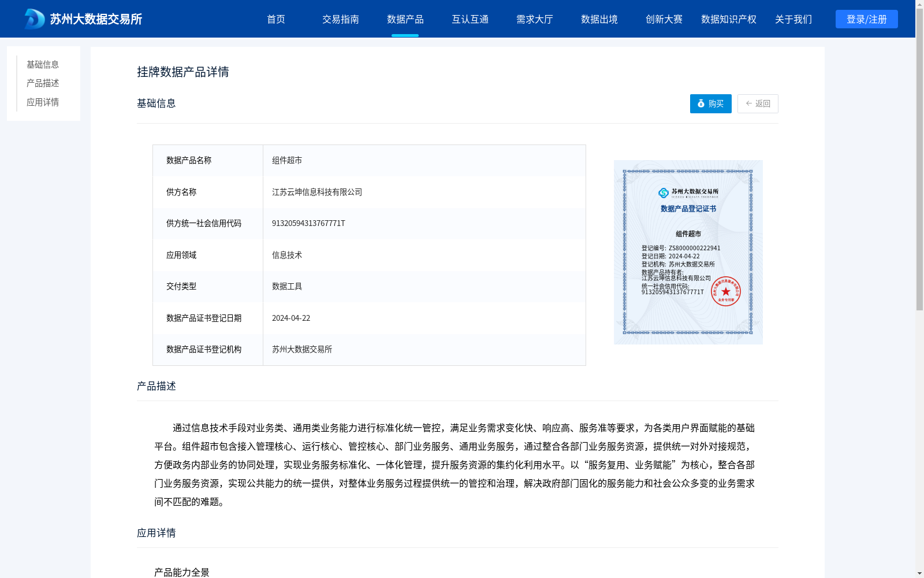This screenshot has width=924, height=578.
Task: Click the scrollbar up arrow
Action: [x=919, y=3]
